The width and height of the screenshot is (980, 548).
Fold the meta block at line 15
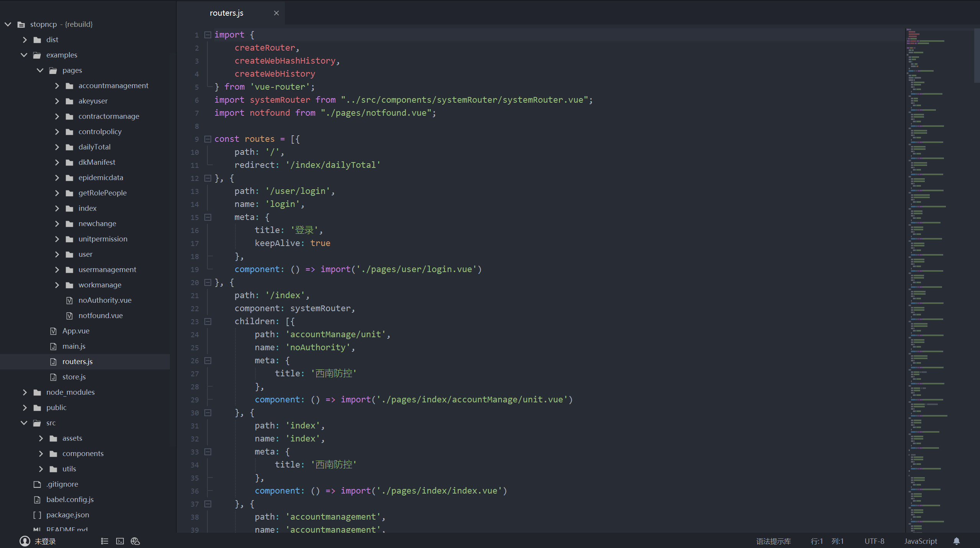(x=208, y=217)
